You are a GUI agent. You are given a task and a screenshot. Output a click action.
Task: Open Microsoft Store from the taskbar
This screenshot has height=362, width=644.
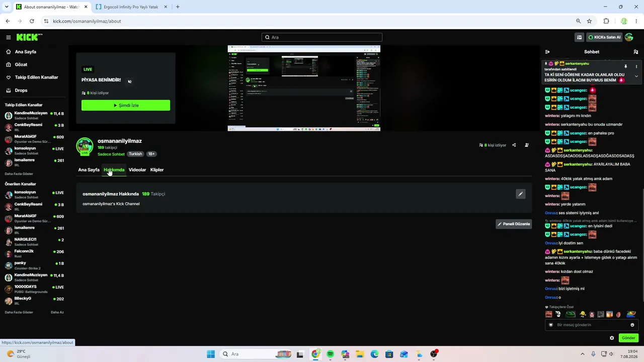(x=389, y=354)
